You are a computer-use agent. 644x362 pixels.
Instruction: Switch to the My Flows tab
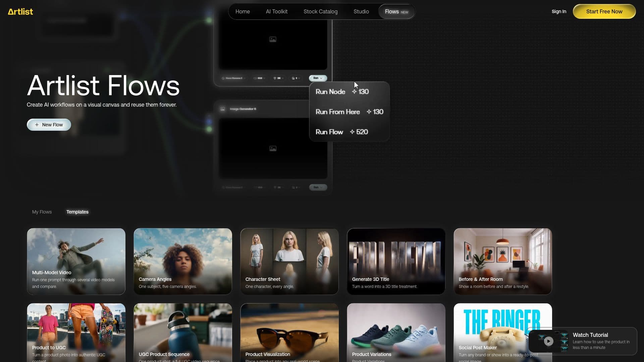pyautogui.click(x=42, y=212)
